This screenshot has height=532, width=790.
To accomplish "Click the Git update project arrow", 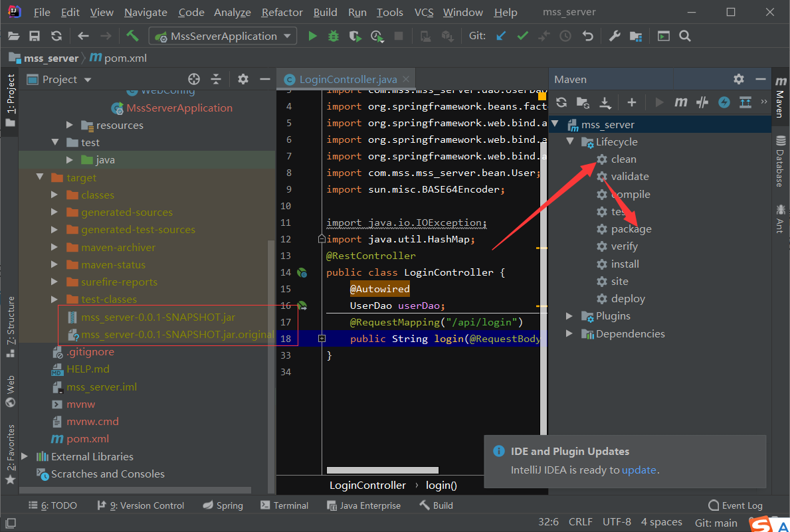I will pyautogui.click(x=502, y=37).
